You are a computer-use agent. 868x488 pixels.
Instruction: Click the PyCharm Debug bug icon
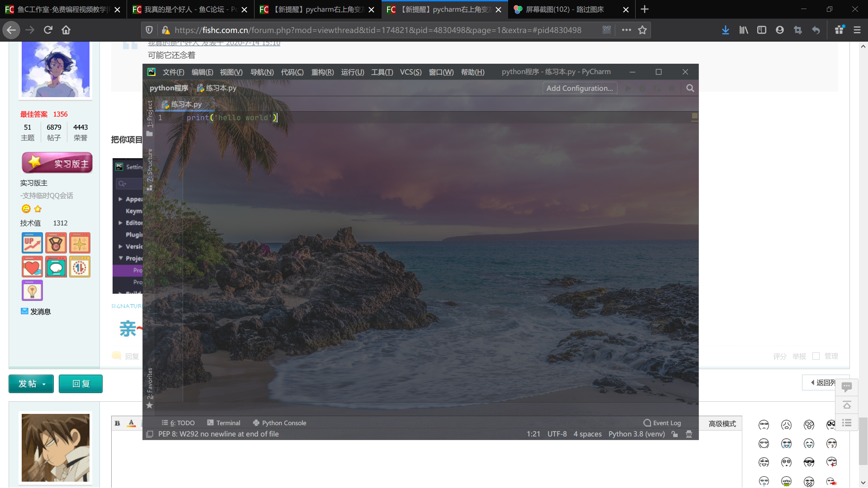pos(642,88)
